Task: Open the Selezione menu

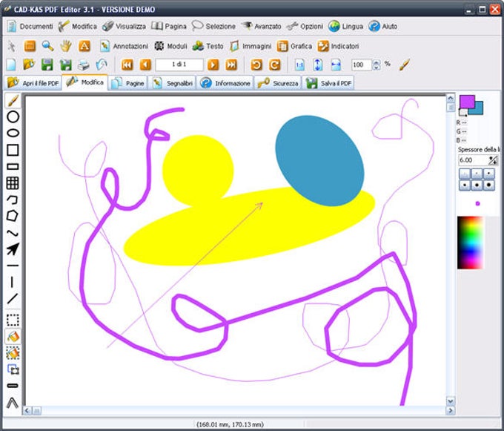Action: click(x=213, y=27)
